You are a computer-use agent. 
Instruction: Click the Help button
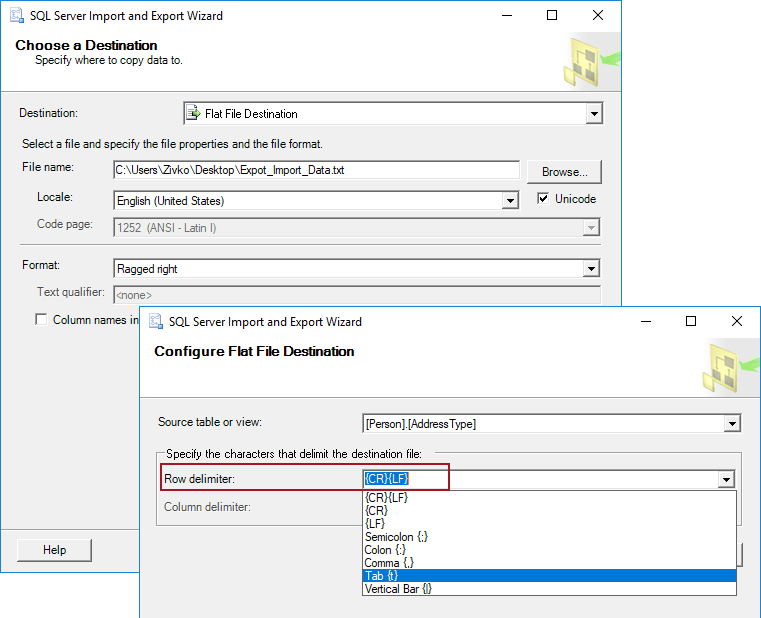[54, 550]
